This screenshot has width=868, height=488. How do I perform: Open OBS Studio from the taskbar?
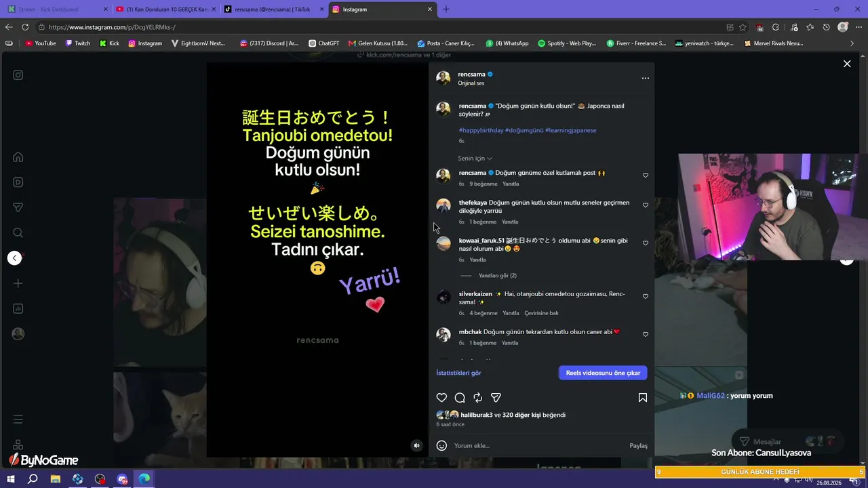click(x=100, y=479)
